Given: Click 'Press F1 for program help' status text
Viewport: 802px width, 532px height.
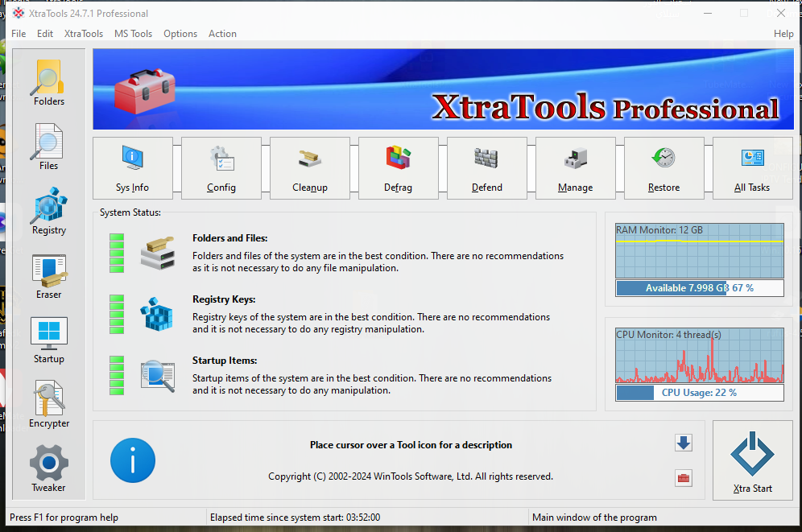Looking at the screenshot, I should [x=64, y=518].
